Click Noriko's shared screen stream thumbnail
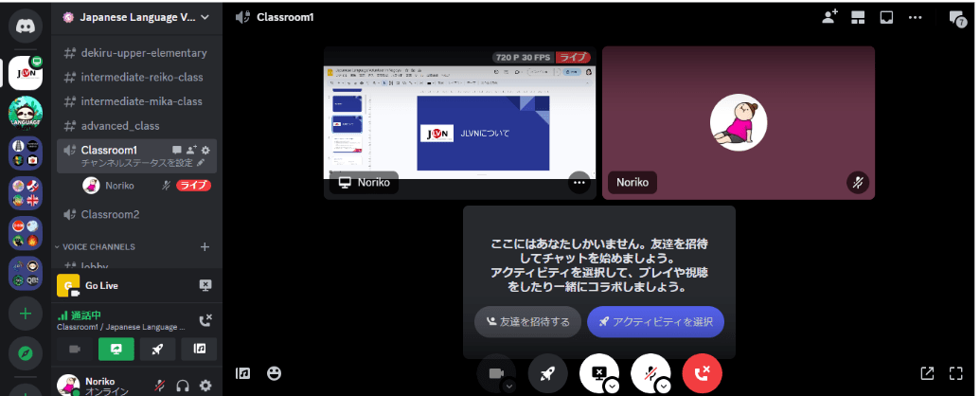 (x=459, y=123)
